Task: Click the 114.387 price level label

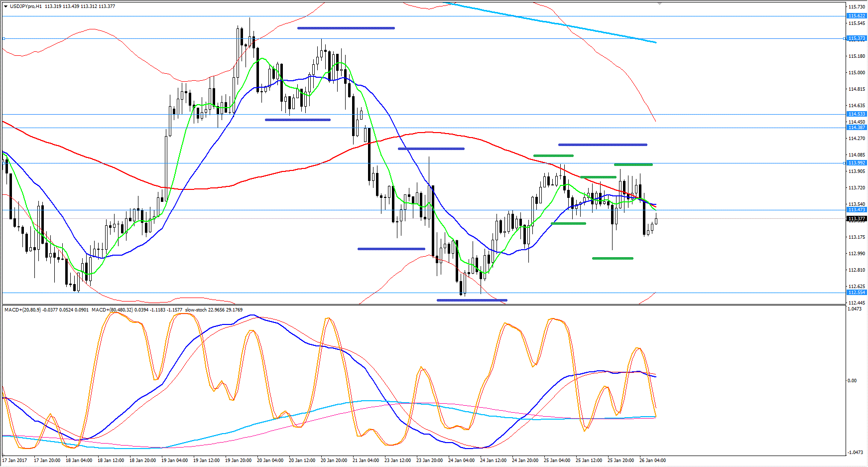Action: pyautogui.click(x=857, y=128)
